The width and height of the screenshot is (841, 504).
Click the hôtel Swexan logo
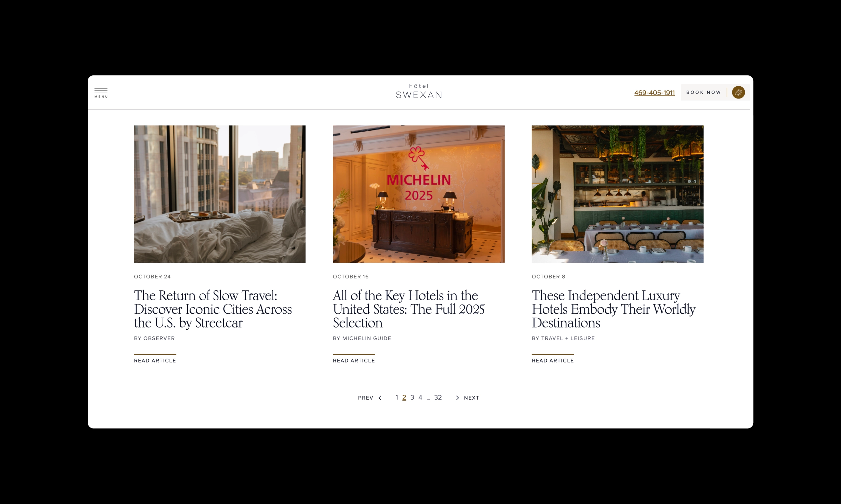tap(419, 91)
